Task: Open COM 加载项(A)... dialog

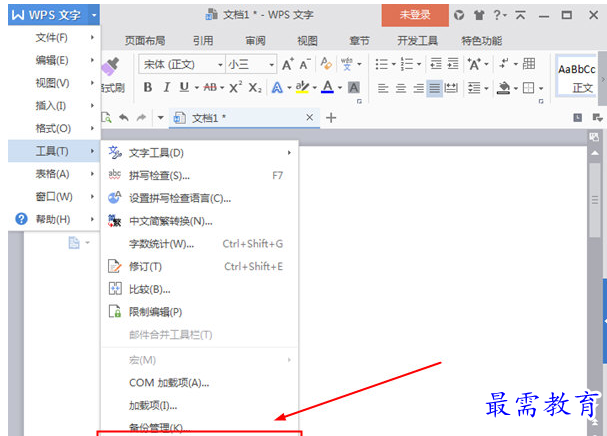Action: click(199, 383)
